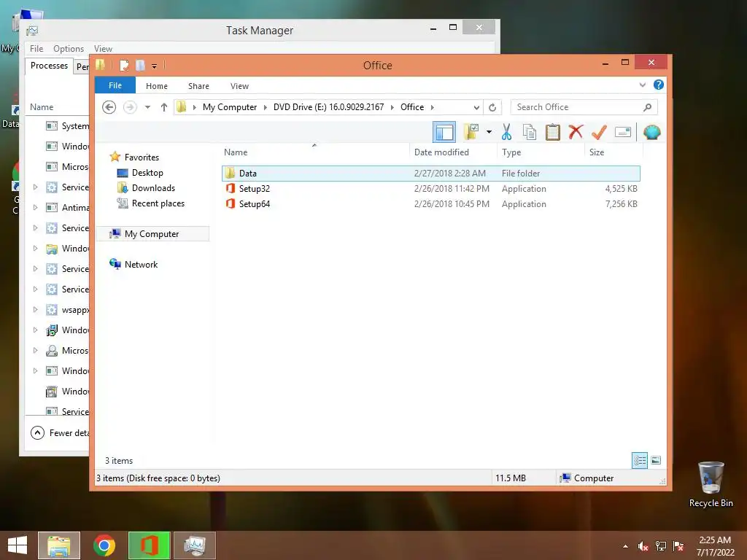Image resolution: width=747 pixels, height=560 pixels.
Task: Open Customize Quick Access Toolbar dropdown
Action: tap(155, 66)
